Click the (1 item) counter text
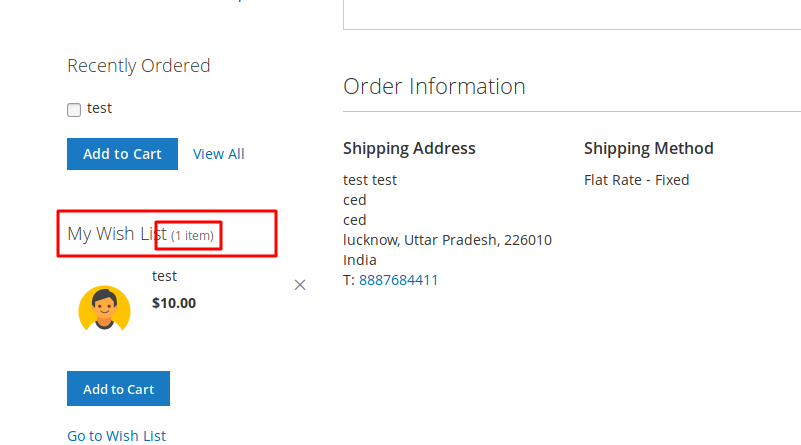This screenshot has width=801, height=445. [192, 236]
